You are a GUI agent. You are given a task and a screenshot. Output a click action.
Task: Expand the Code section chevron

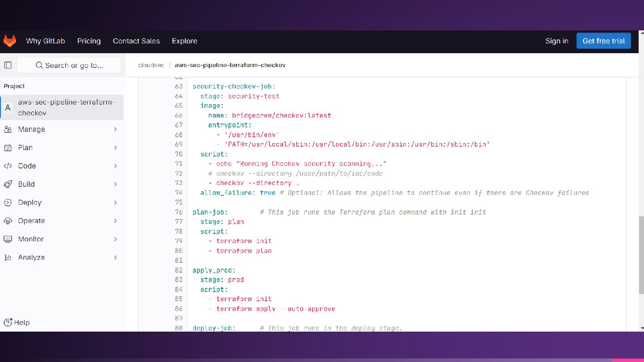tap(115, 166)
